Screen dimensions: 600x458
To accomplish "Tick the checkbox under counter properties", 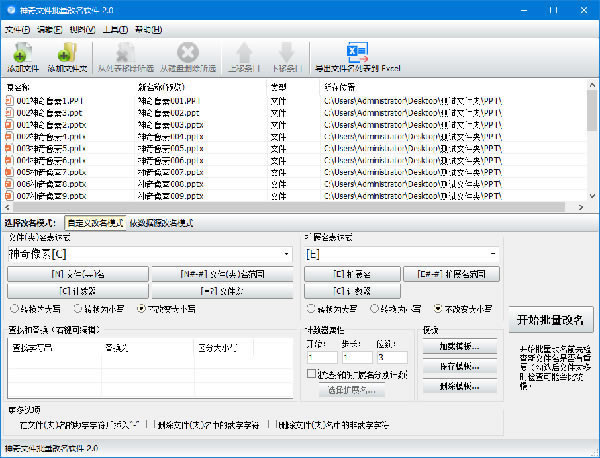I will click(x=311, y=374).
